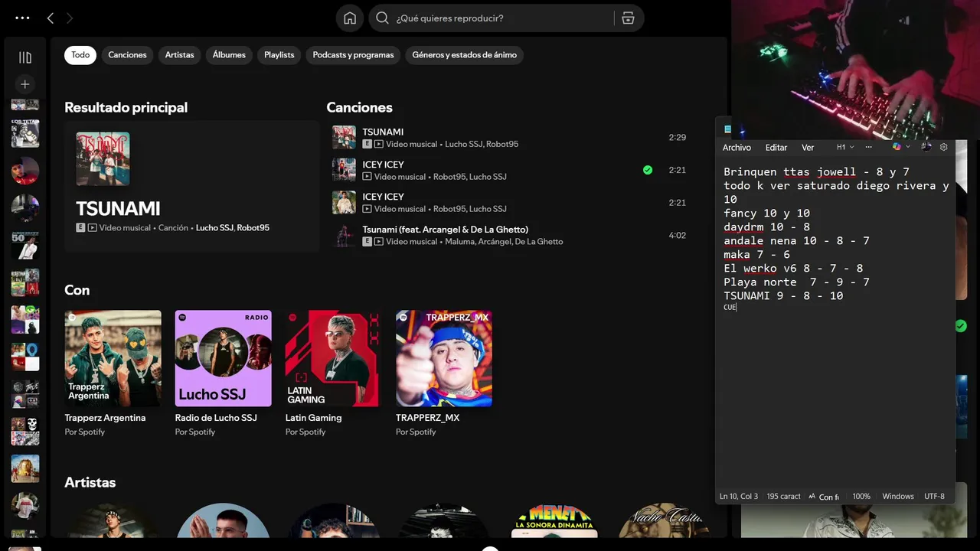Viewport: 980px width, 551px height.
Task: Play TSUNAMI song row, duration 2:29
Action: pyautogui.click(x=510, y=138)
